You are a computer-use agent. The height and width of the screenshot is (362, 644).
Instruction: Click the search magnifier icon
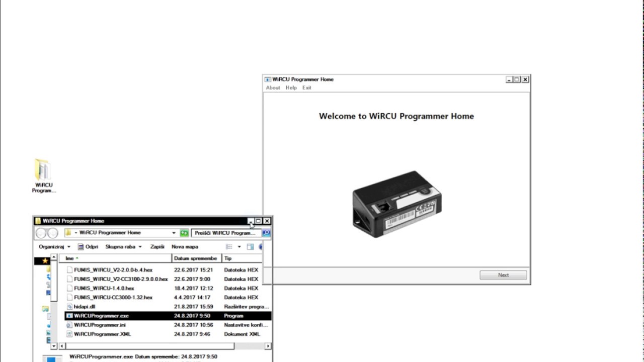point(266,233)
